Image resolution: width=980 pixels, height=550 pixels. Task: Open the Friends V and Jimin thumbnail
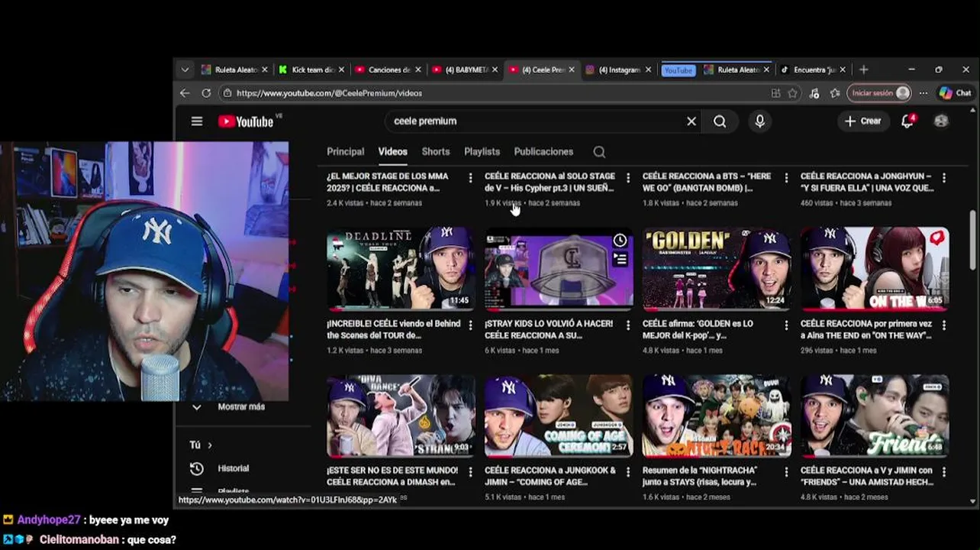click(875, 416)
